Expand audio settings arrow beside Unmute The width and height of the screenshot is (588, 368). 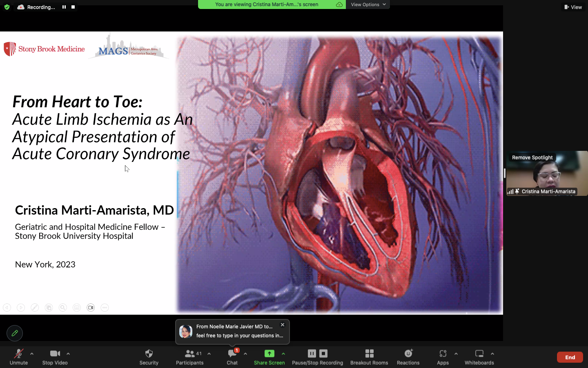coord(32,354)
